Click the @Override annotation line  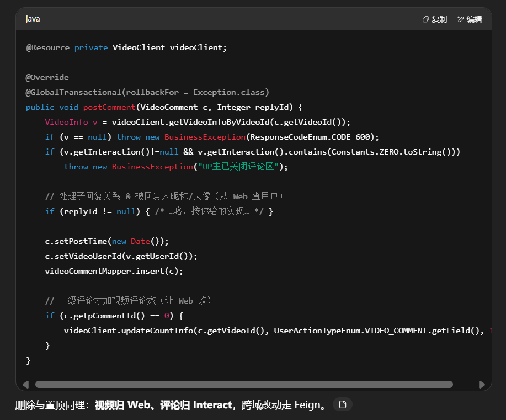(x=47, y=77)
